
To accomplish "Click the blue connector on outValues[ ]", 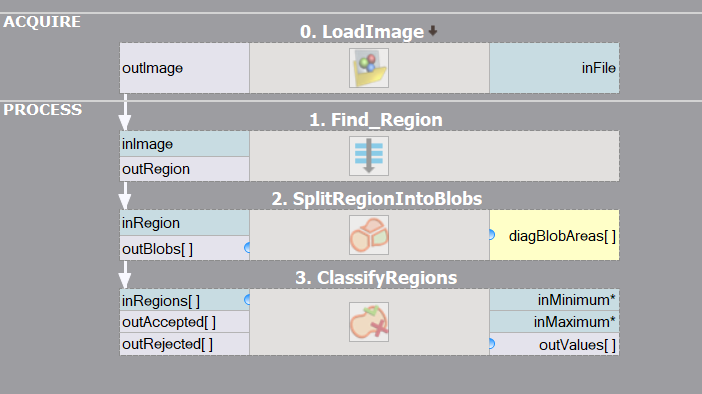I will click(x=492, y=343).
